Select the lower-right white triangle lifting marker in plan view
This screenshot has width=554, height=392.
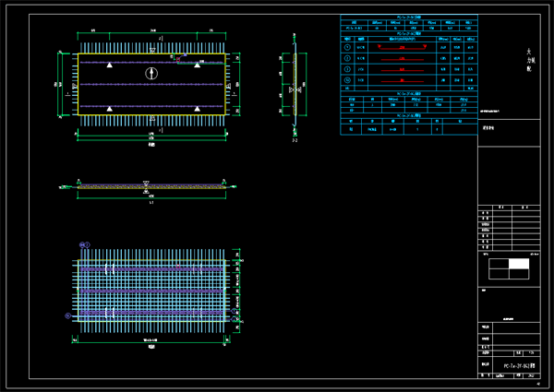198,109
